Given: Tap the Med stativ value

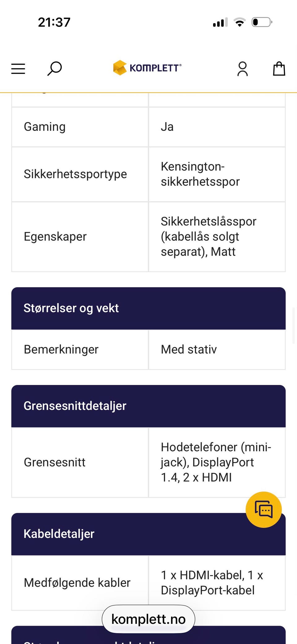Looking at the screenshot, I should tap(189, 350).
